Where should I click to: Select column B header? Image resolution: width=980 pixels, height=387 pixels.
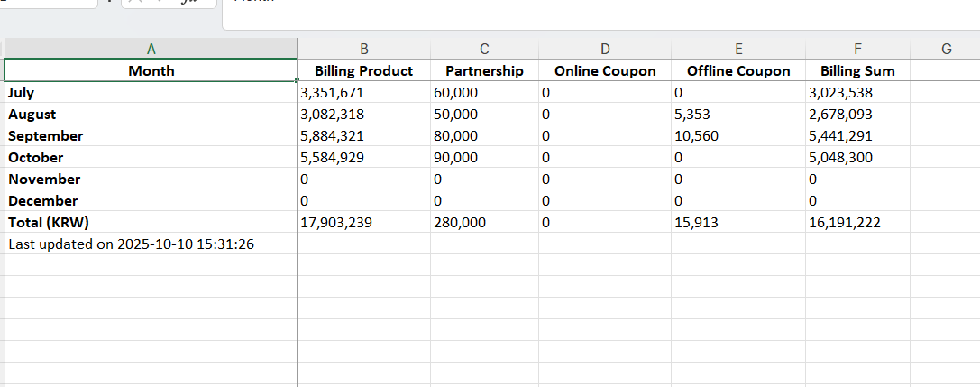click(363, 49)
